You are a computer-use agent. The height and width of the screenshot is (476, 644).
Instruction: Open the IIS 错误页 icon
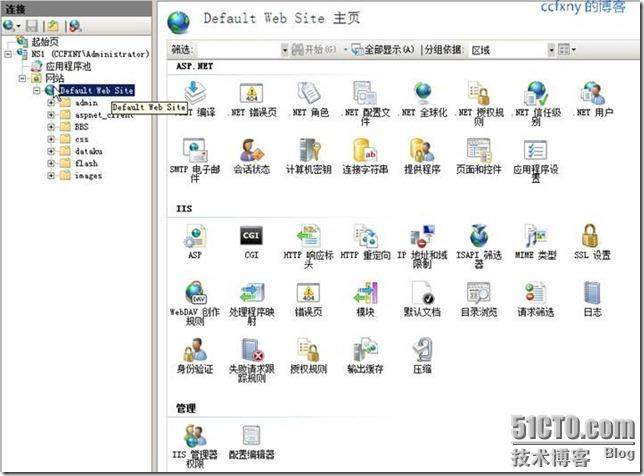[308, 299]
